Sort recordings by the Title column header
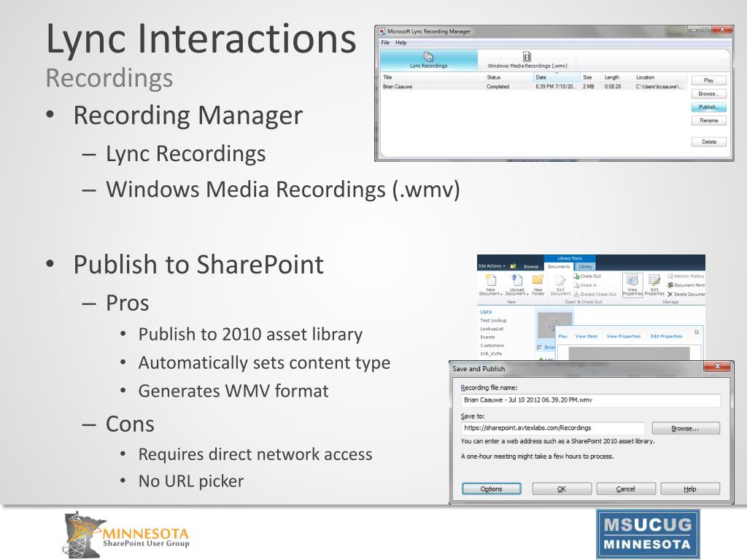Screen dimensions: 747x560 [388, 77]
